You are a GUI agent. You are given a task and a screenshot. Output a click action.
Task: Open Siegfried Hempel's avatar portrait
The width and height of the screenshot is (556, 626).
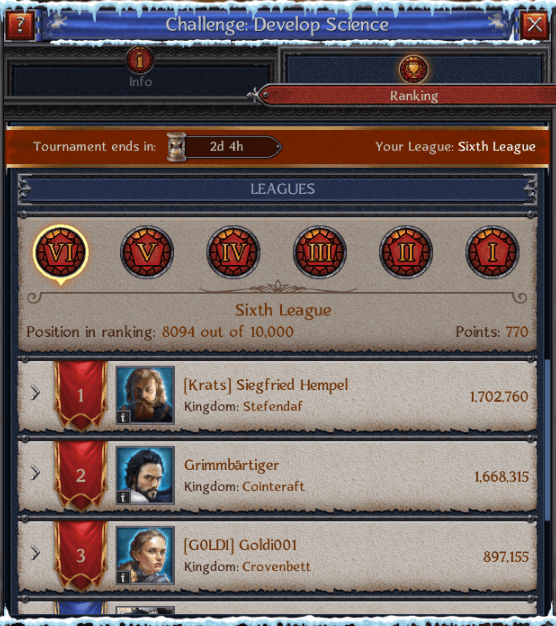click(145, 395)
